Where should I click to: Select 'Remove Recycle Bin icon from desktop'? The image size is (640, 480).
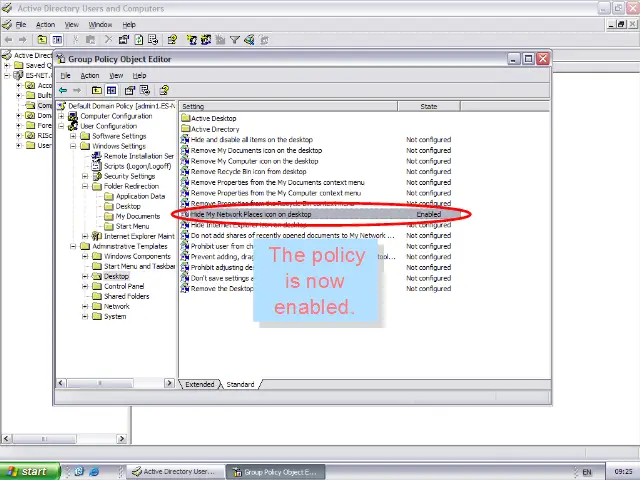[x=244, y=171]
